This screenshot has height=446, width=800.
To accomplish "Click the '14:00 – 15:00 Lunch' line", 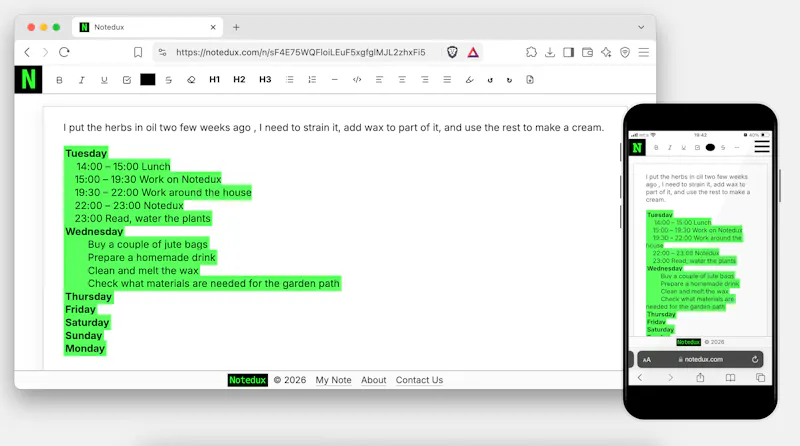I will (x=123, y=166).
